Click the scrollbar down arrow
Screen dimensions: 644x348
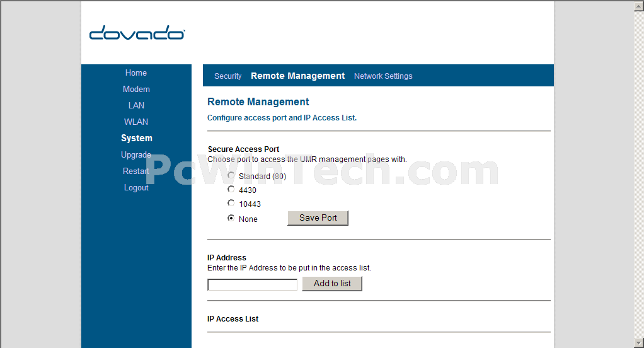(639, 343)
